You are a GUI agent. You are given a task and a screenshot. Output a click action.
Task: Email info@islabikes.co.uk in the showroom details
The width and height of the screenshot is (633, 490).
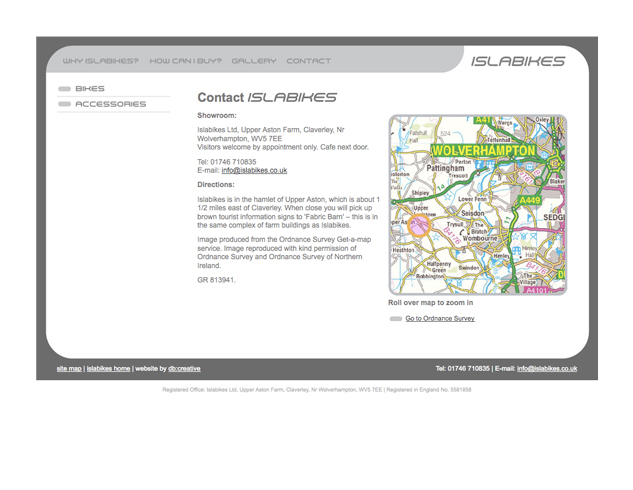[254, 170]
